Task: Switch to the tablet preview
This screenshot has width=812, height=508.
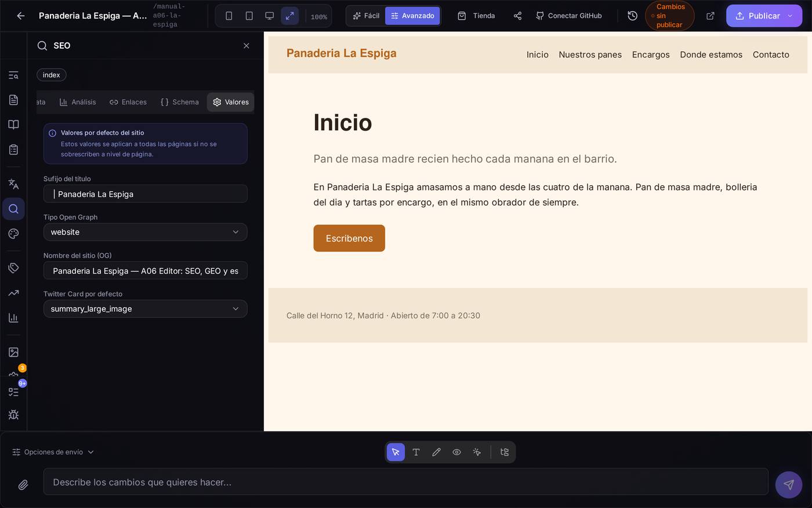Action: (x=249, y=16)
